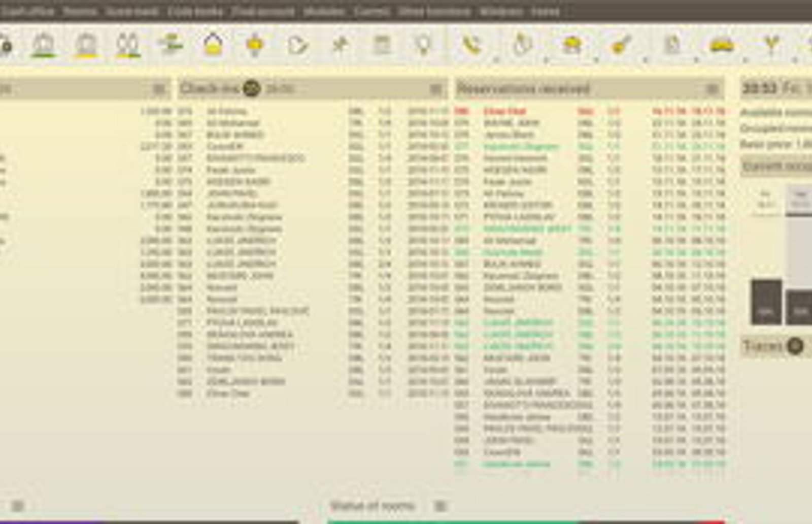812x524 pixels.
Task: Click the signpost toolbar icon
Action: pos(171,44)
